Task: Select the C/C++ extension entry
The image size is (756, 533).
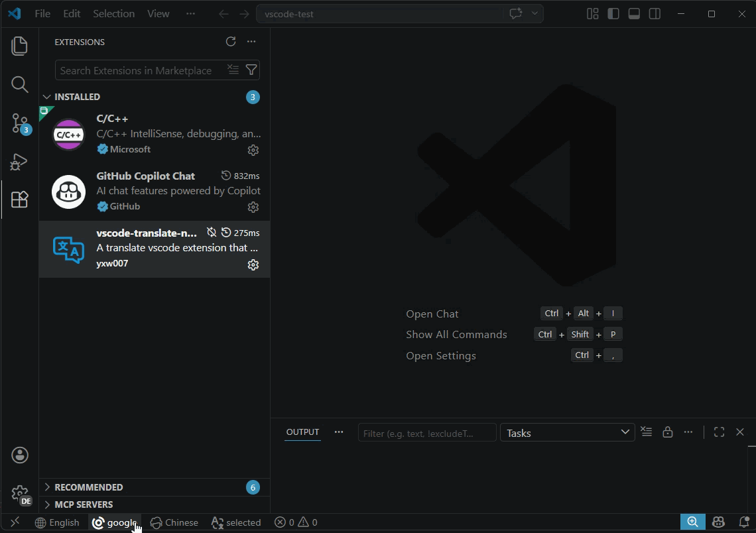Action: (x=155, y=134)
